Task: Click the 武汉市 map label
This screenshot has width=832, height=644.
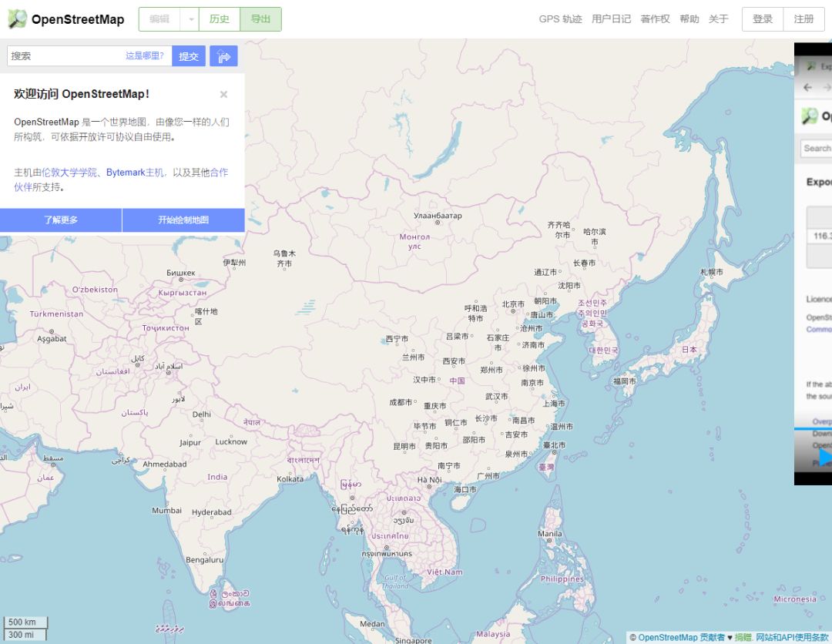Action: coord(496,396)
